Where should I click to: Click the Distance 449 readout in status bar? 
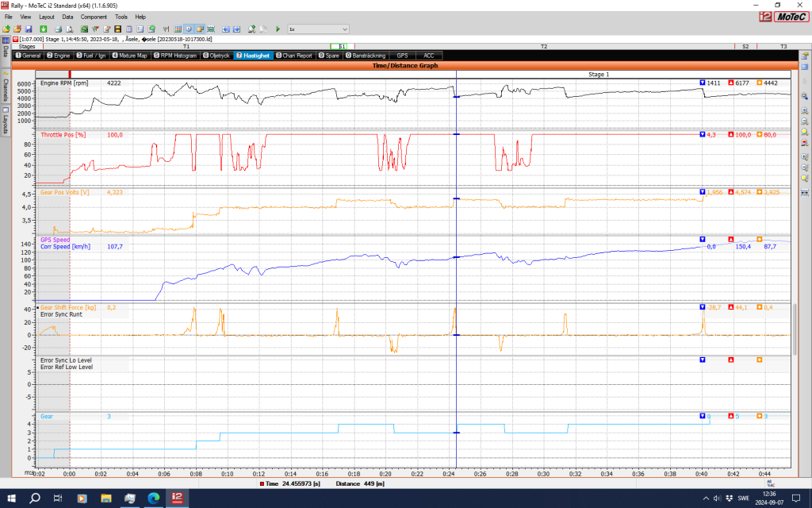click(360, 483)
